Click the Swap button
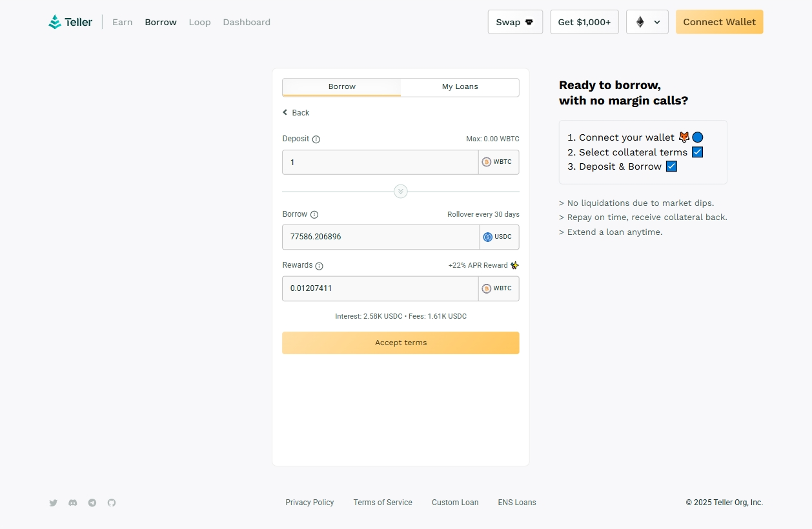812x529 pixels. [x=515, y=22]
